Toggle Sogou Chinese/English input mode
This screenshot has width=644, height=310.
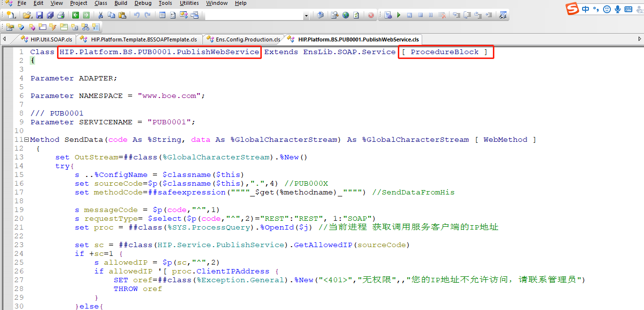click(585, 9)
